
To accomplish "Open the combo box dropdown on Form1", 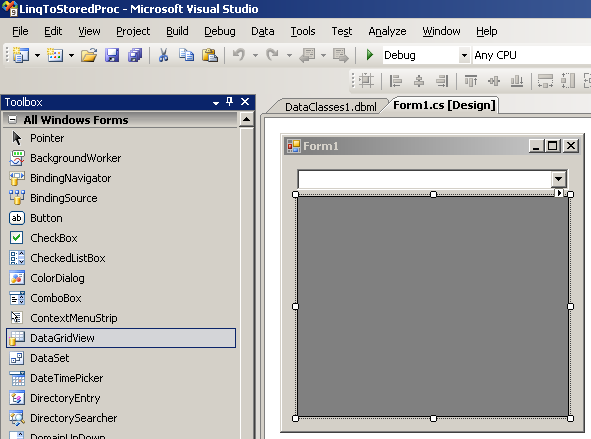I will coord(559,179).
